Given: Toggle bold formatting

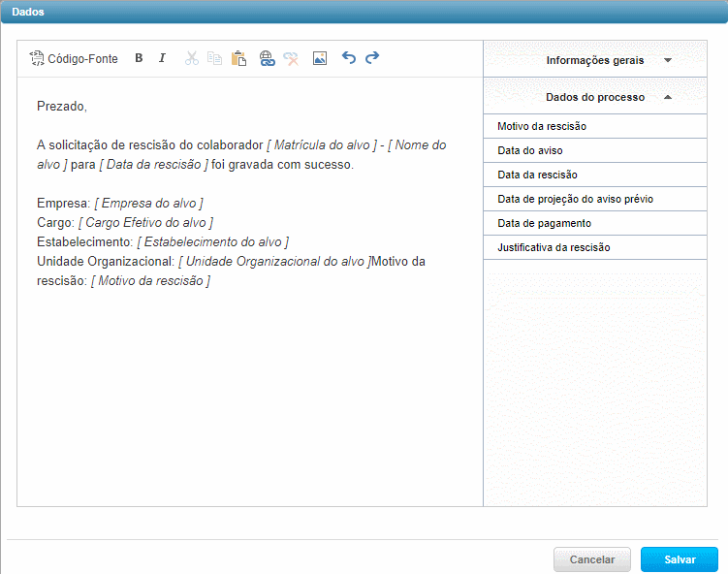Looking at the screenshot, I should click(139, 58).
